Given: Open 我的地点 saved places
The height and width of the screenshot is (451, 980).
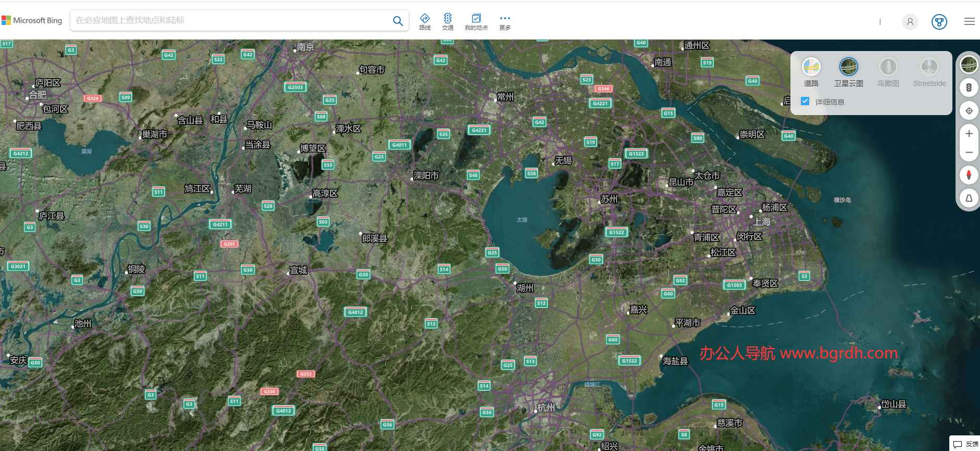Looking at the screenshot, I should coord(476,22).
